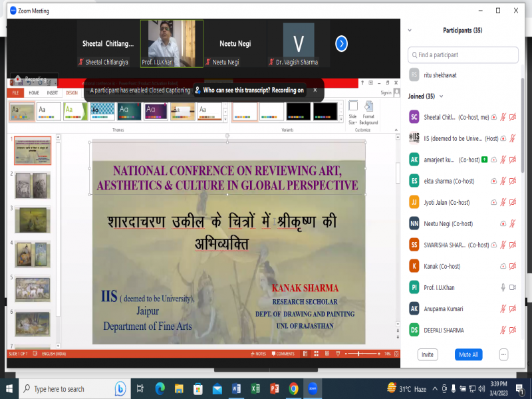Click DEEPALI SHARMA's disabled camera icon
The width and height of the screenshot is (532, 399).
513,330
